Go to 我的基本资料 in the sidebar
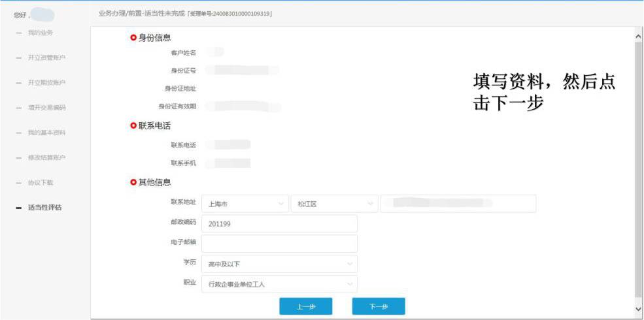 tap(46, 133)
